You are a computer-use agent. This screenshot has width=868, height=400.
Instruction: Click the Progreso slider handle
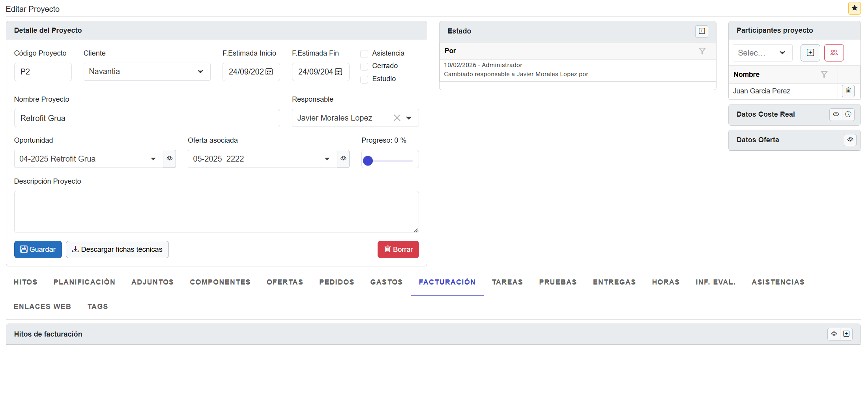tap(368, 161)
